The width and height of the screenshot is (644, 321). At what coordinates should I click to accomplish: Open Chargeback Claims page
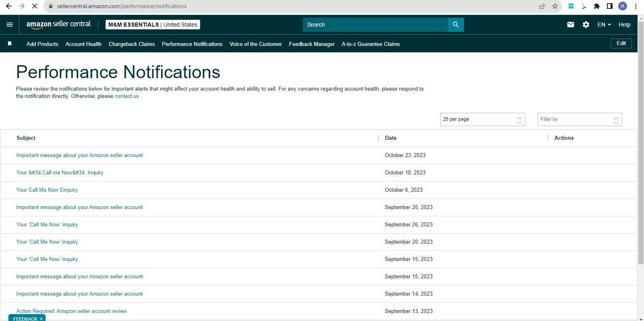pos(132,44)
